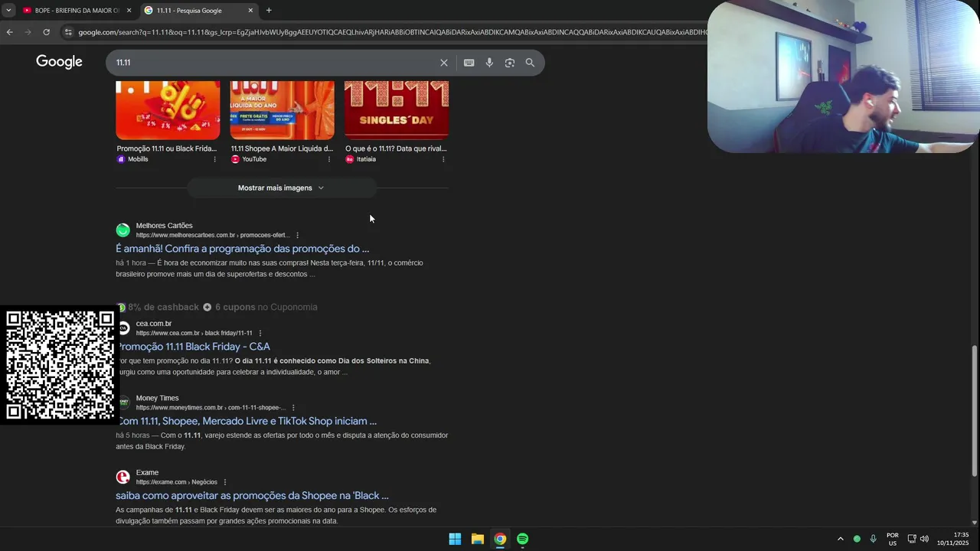Click the address bar URL
Viewport: 980px width, 551px height.
tap(390, 32)
